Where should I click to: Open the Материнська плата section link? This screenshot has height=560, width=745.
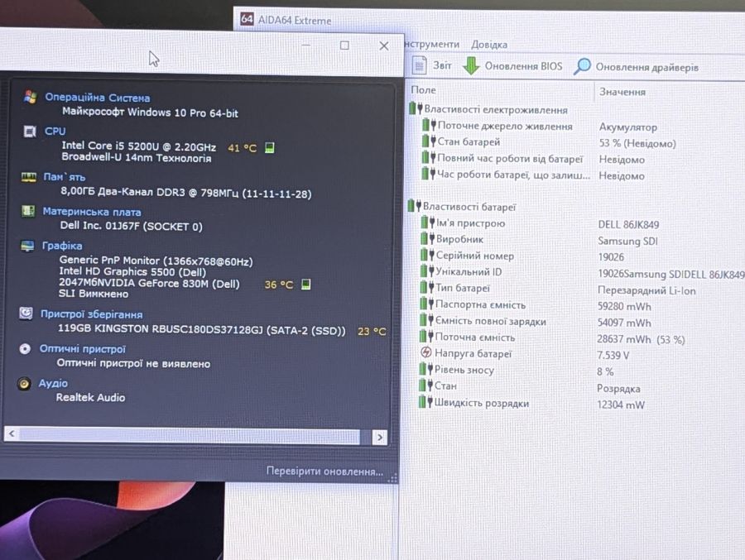(92, 212)
